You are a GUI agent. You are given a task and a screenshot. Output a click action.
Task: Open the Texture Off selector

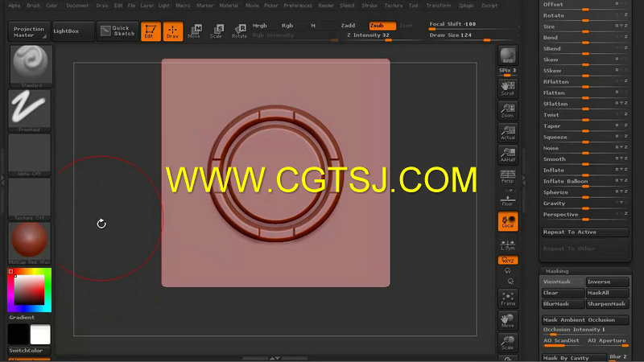pyautogui.click(x=29, y=199)
